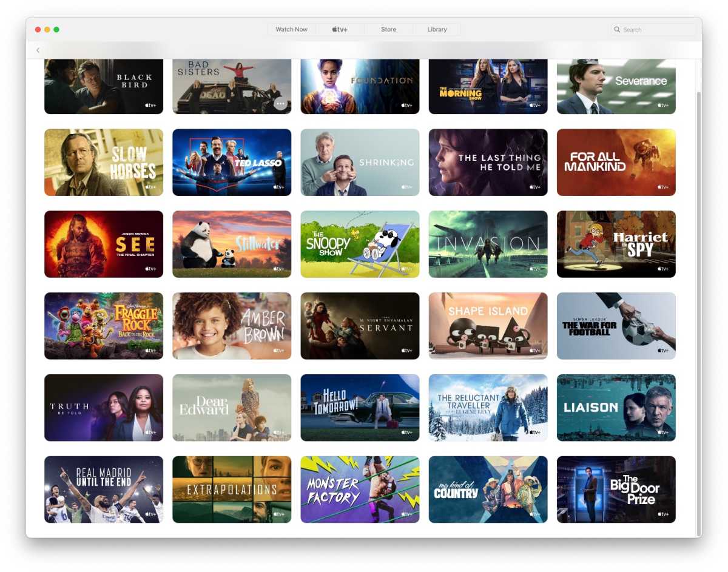Screen dimensions: 728x572
Task: Open See: The Final Chapter
Action: pyautogui.click(x=104, y=244)
